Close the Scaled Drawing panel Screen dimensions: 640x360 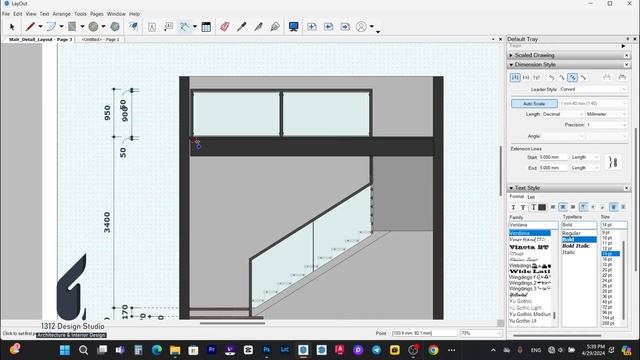point(627,55)
